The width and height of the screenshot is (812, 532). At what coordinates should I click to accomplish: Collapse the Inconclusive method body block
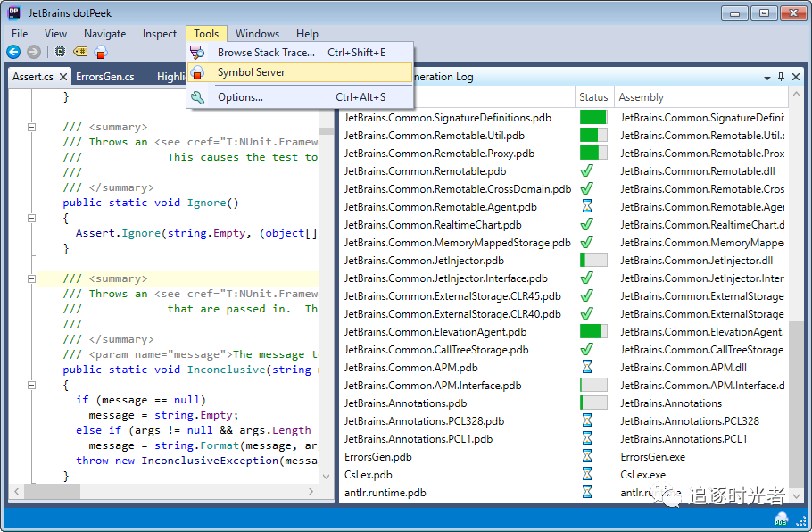click(32, 385)
